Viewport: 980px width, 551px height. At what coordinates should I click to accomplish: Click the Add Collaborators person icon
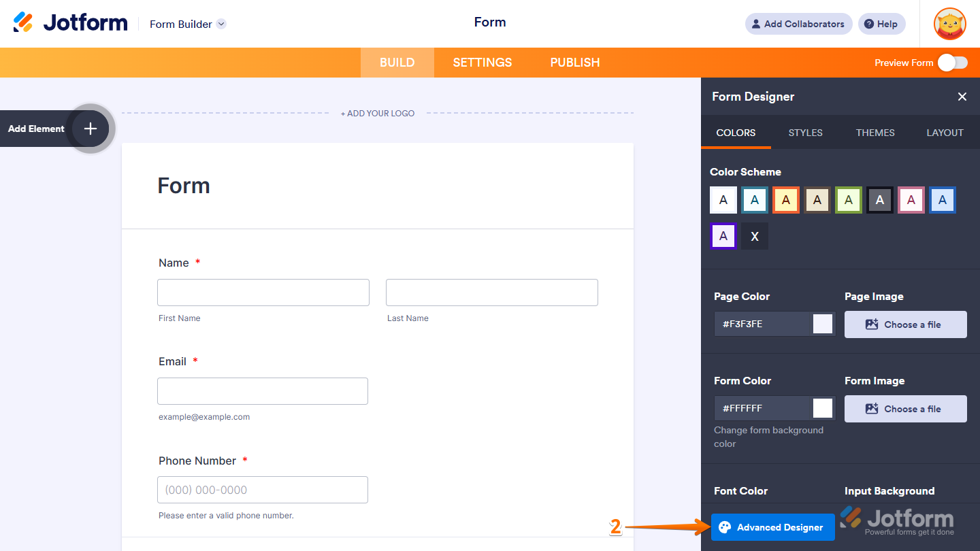(756, 24)
